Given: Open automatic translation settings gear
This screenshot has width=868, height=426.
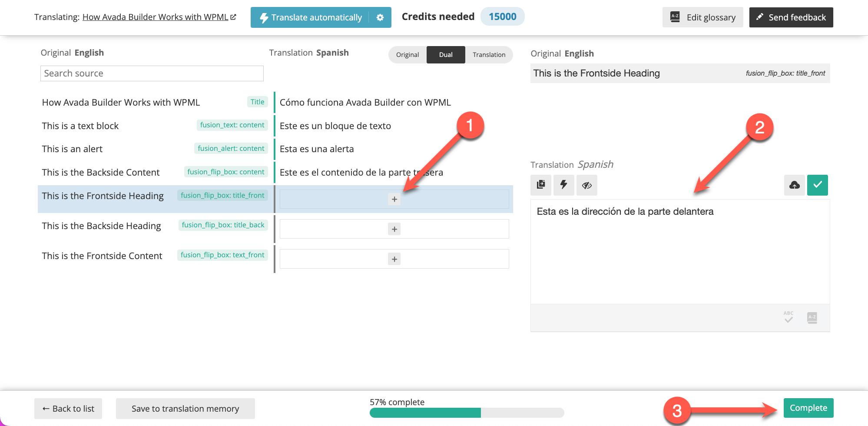Looking at the screenshot, I should [x=380, y=17].
